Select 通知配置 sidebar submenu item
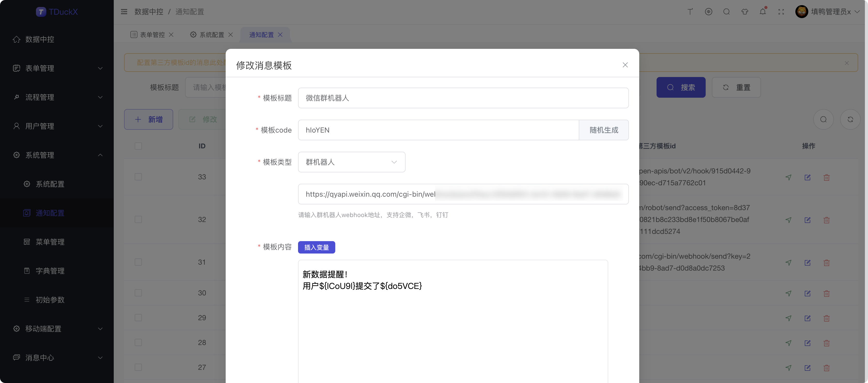Image resolution: width=868 pixels, height=383 pixels. tap(57, 213)
